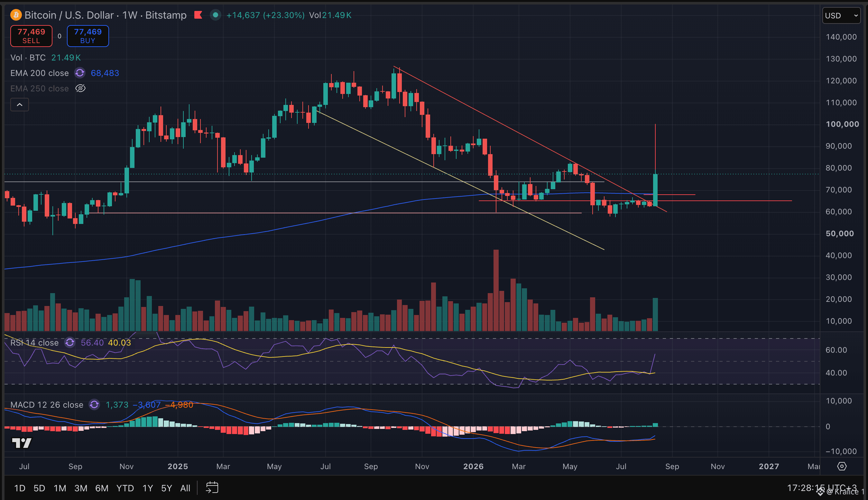Select the All time range
This screenshot has height=500, width=868.
tap(185, 488)
